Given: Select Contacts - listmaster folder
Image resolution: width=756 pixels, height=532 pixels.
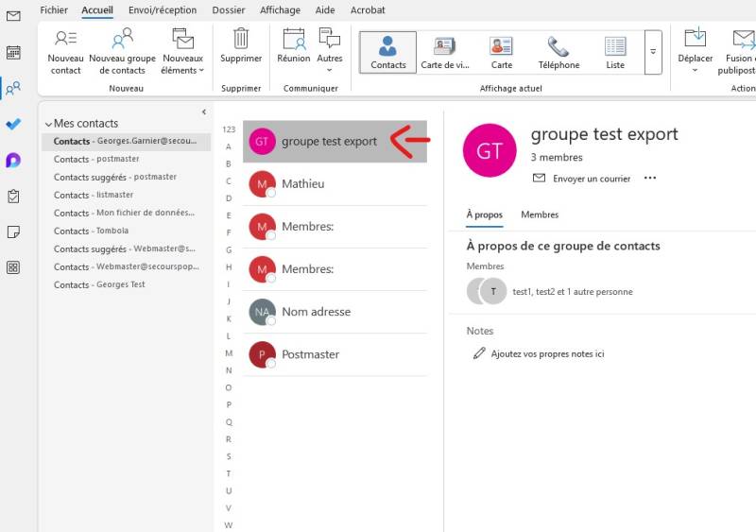Looking at the screenshot, I should (127, 195).
